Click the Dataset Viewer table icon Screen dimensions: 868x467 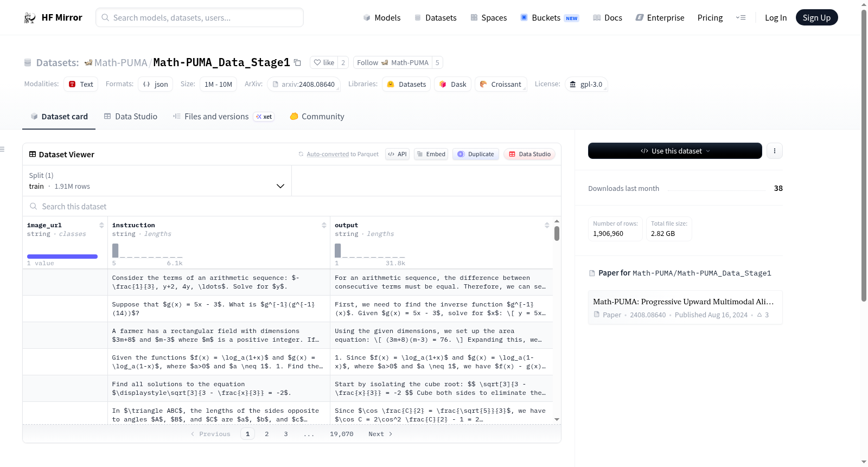(33, 154)
